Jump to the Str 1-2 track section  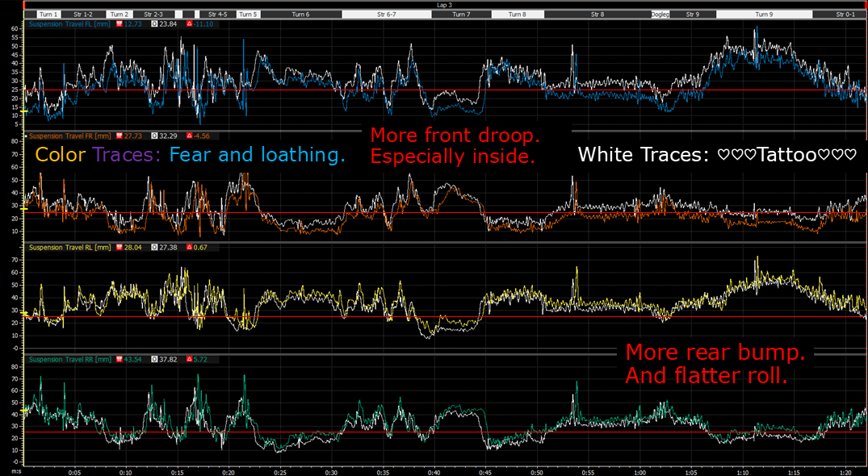click(84, 15)
